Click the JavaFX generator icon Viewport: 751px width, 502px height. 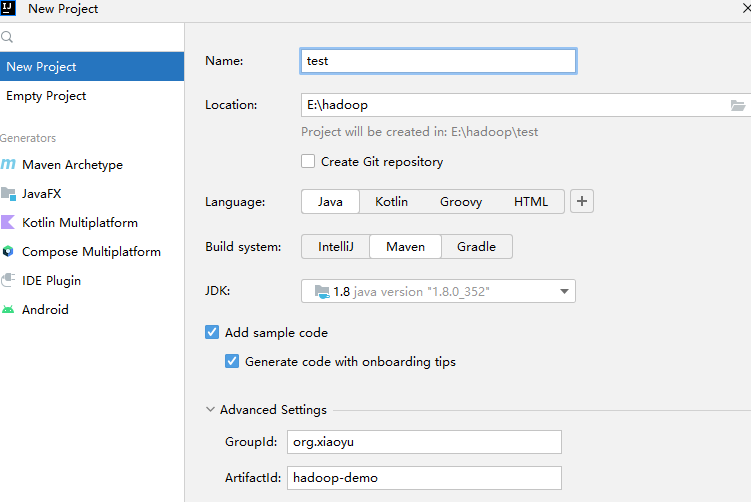tap(8, 194)
